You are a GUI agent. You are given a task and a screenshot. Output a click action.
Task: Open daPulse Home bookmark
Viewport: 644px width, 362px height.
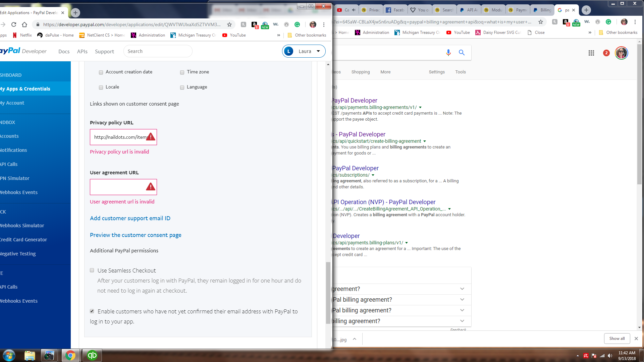[x=55, y=35]
